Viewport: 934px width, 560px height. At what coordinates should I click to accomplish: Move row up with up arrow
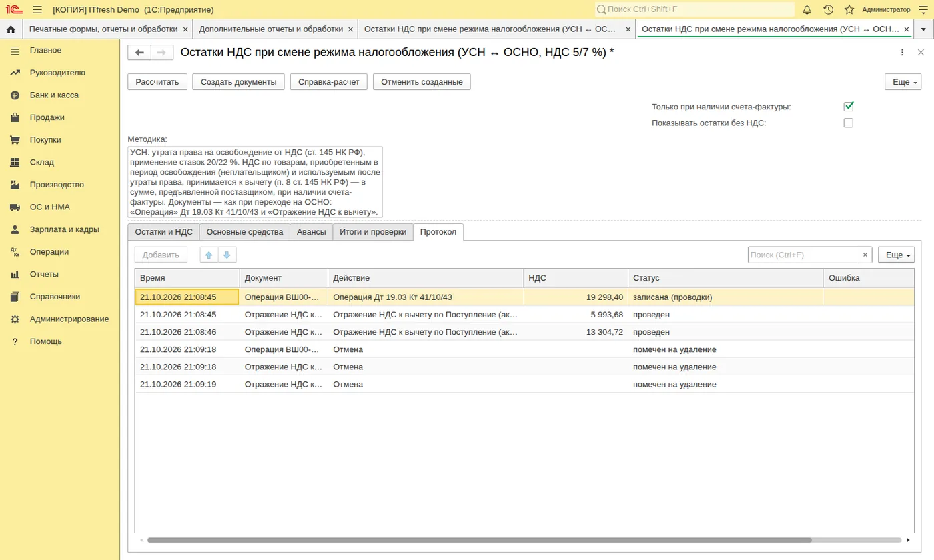coord(209,255)
